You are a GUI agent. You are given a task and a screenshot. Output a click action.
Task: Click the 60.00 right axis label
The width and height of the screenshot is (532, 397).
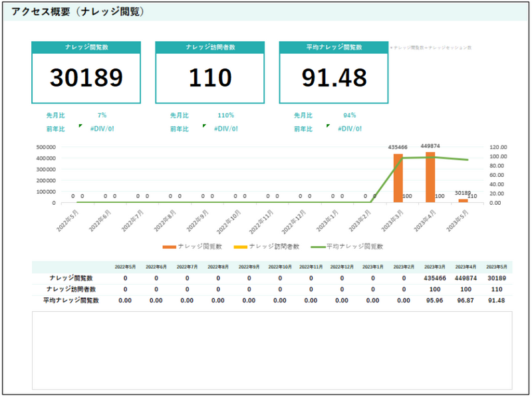coord(497,175)
